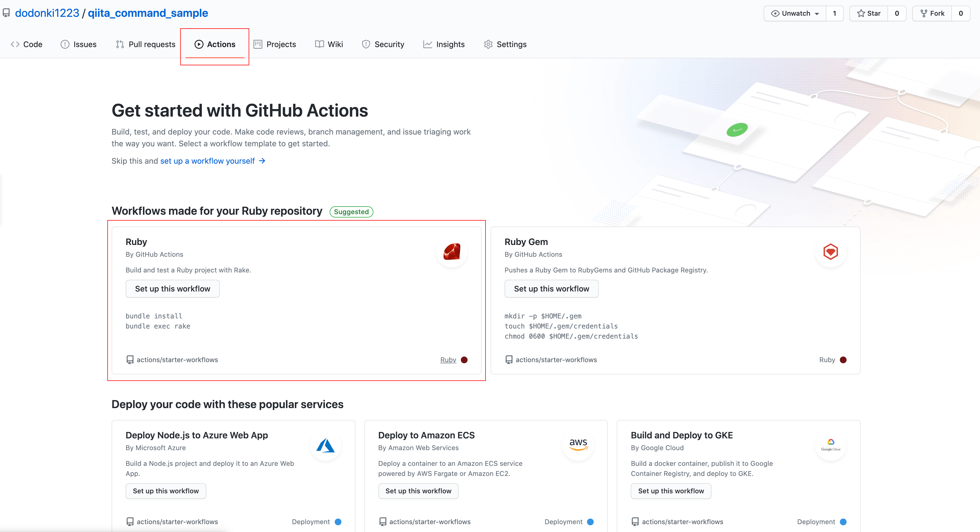Set up the Ruby workflow
The image size is (980, 532).
[172, 289]
